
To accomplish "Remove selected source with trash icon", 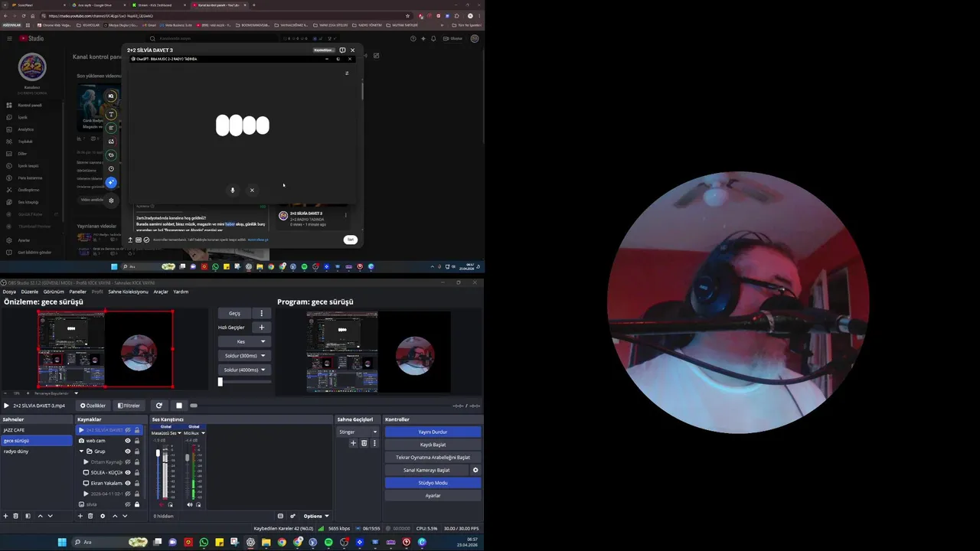I will [90, 516].
